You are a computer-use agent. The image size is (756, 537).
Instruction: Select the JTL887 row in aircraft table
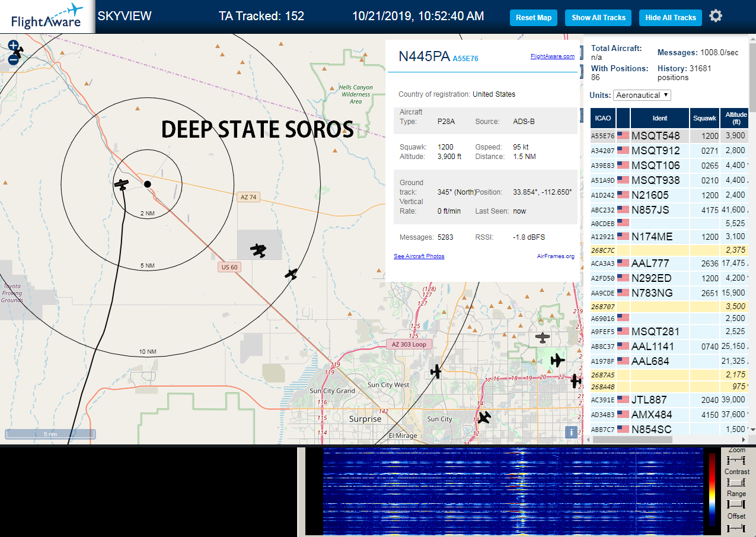[x=670, y=400]
